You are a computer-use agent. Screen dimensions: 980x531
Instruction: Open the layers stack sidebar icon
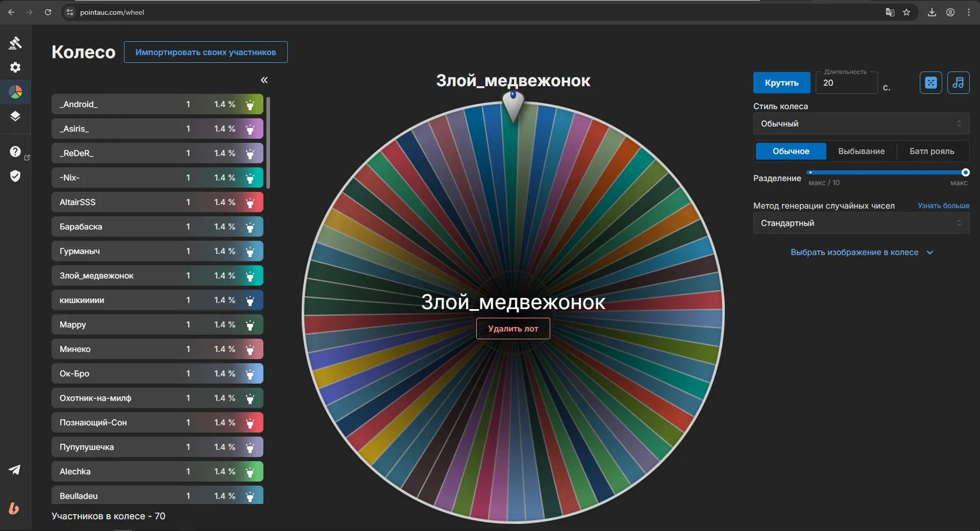click(x=15, y=116)
